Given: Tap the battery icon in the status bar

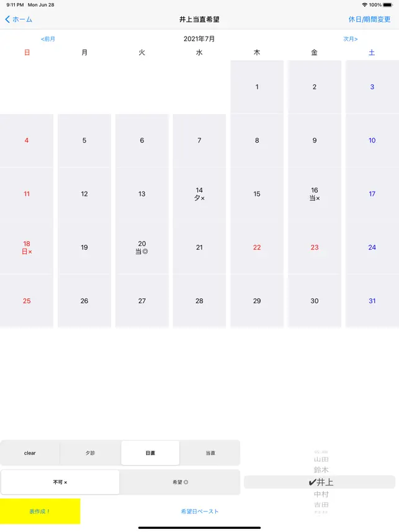Looking at the screenshot, I should coord(388,4).
